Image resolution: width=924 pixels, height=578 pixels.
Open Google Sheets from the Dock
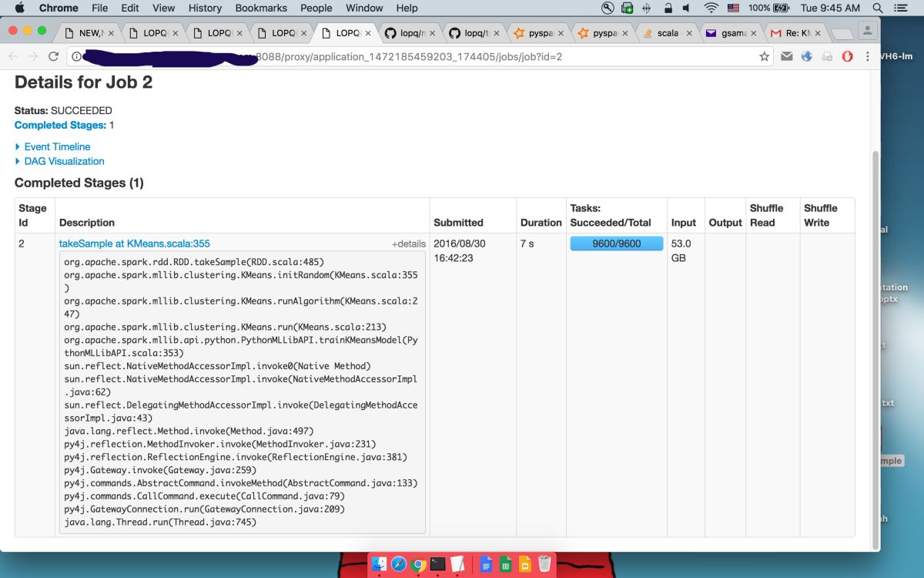tap(505, 563)
